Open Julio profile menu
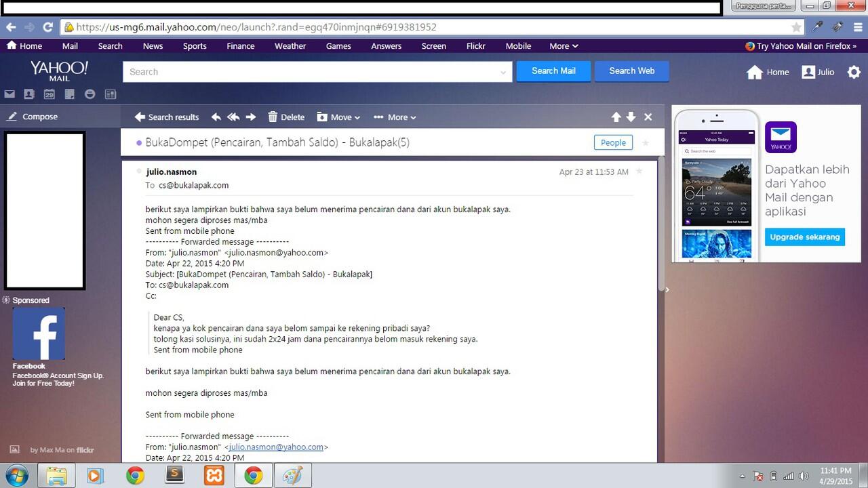The image size is (868, 488). (818, 72)
